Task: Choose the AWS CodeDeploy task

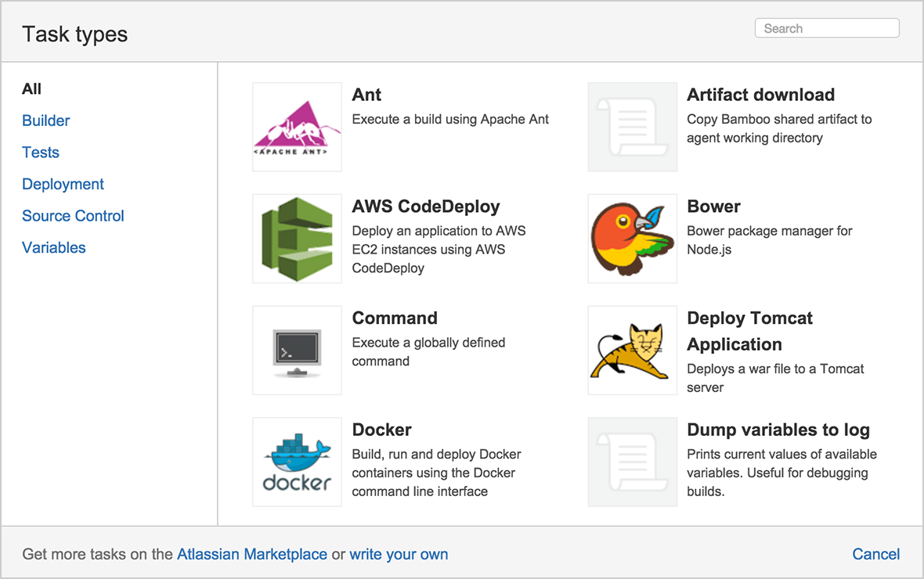Action: point(426,207)
